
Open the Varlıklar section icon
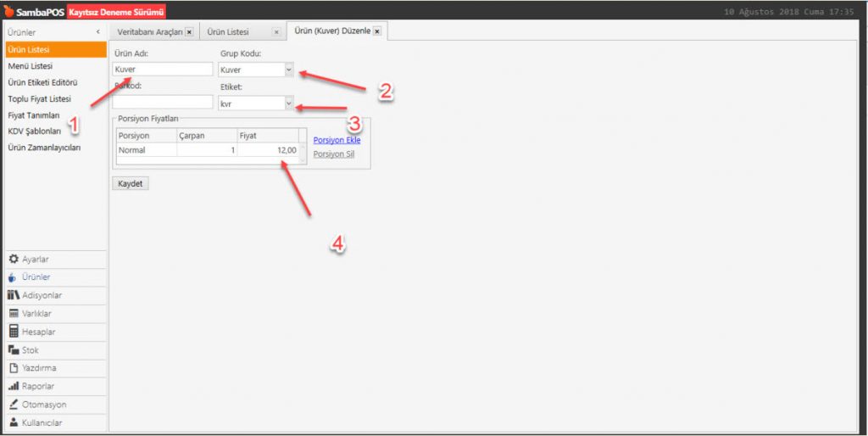[x=14, y=313]
